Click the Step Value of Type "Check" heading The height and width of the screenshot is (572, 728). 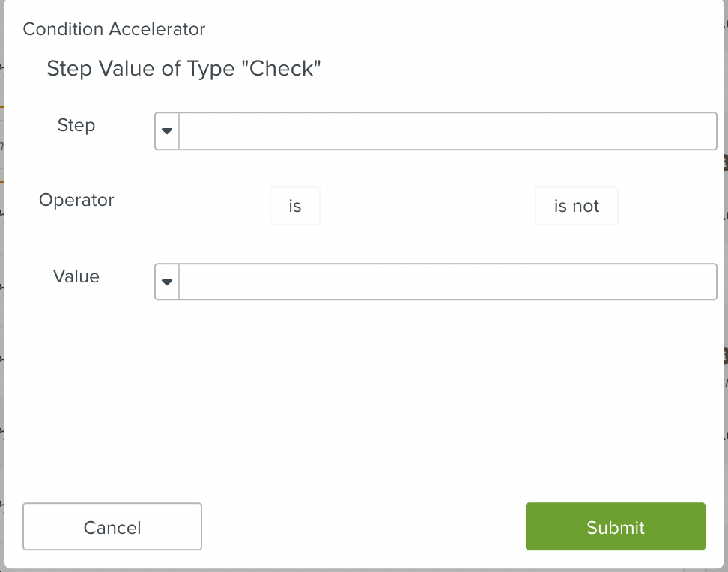[184, 68]
